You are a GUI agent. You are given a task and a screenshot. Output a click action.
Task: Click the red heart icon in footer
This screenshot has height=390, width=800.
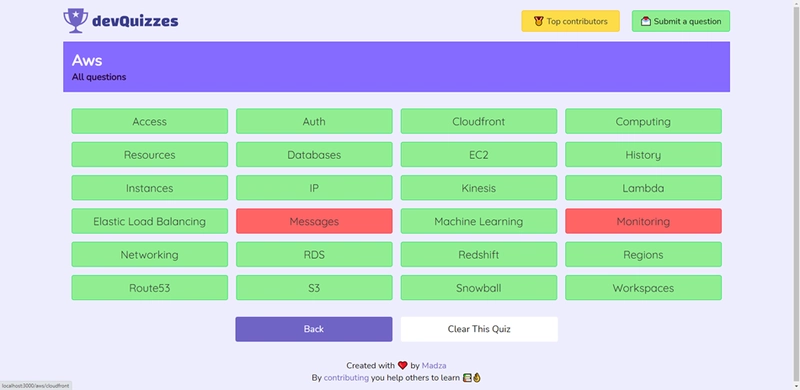[403, 365]
